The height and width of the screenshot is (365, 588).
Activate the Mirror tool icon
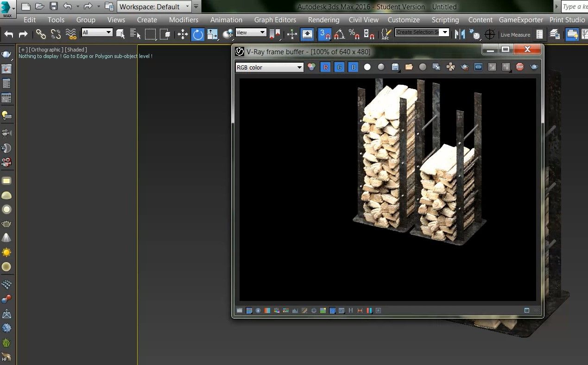click(460, 34)
